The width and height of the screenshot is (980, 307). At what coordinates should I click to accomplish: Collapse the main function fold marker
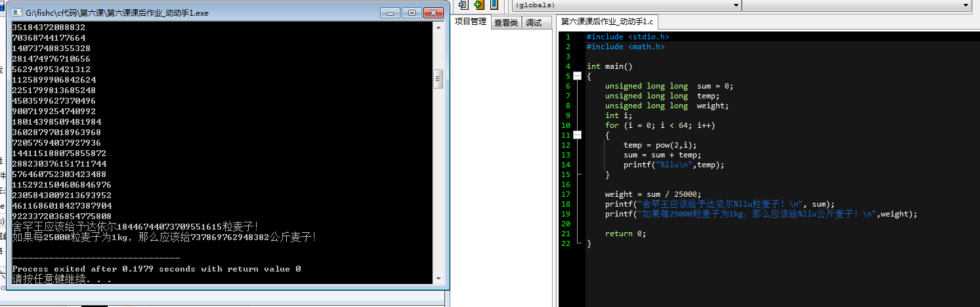577,76
